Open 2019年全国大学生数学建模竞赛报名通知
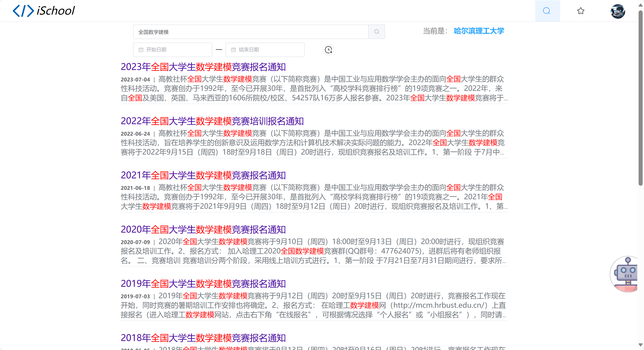The height and width of the screenshot is (350, 644). (x=203, y=283)
